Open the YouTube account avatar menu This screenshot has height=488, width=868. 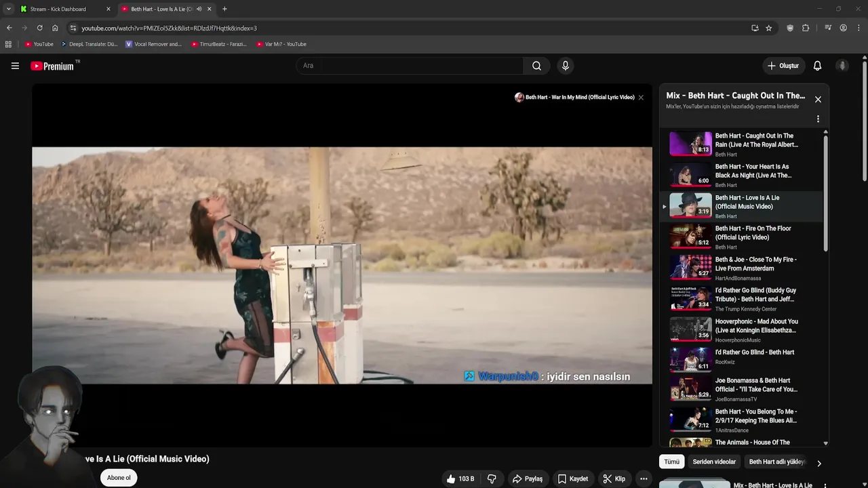tap(842, 66)
